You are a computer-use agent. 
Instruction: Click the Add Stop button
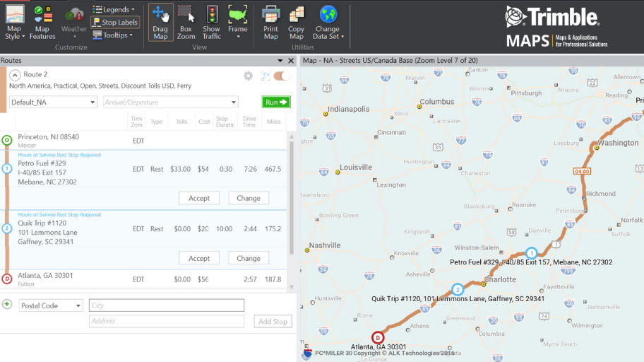tap(273, 321)
